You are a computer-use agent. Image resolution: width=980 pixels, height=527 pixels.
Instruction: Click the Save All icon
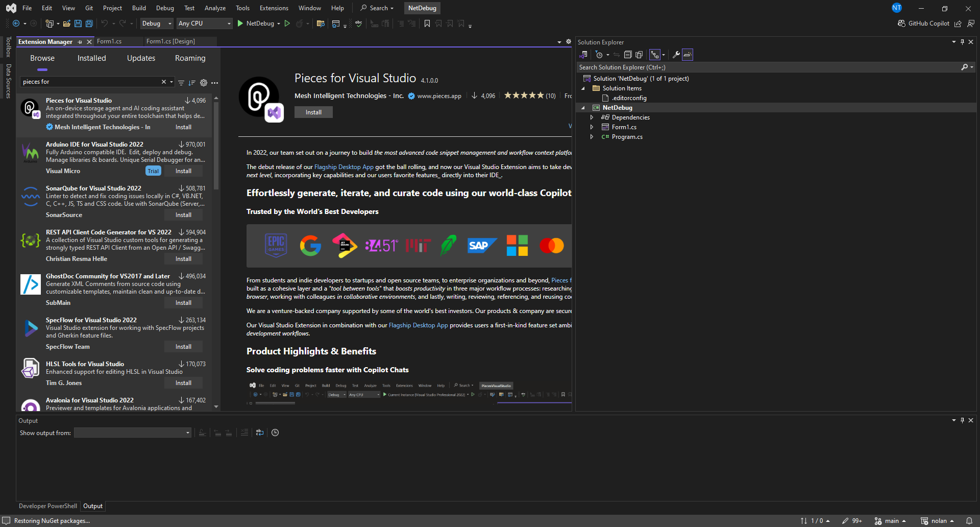[89, 23]
